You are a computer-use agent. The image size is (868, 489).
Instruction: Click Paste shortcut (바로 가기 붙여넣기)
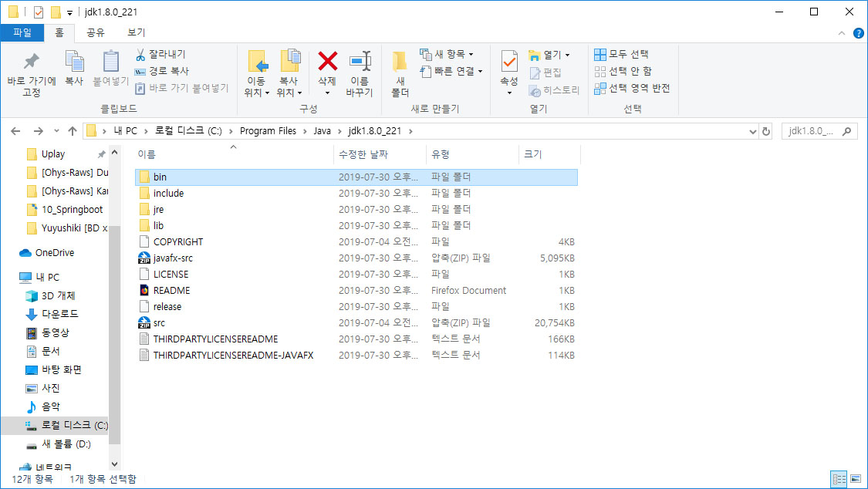pos(182,88)
